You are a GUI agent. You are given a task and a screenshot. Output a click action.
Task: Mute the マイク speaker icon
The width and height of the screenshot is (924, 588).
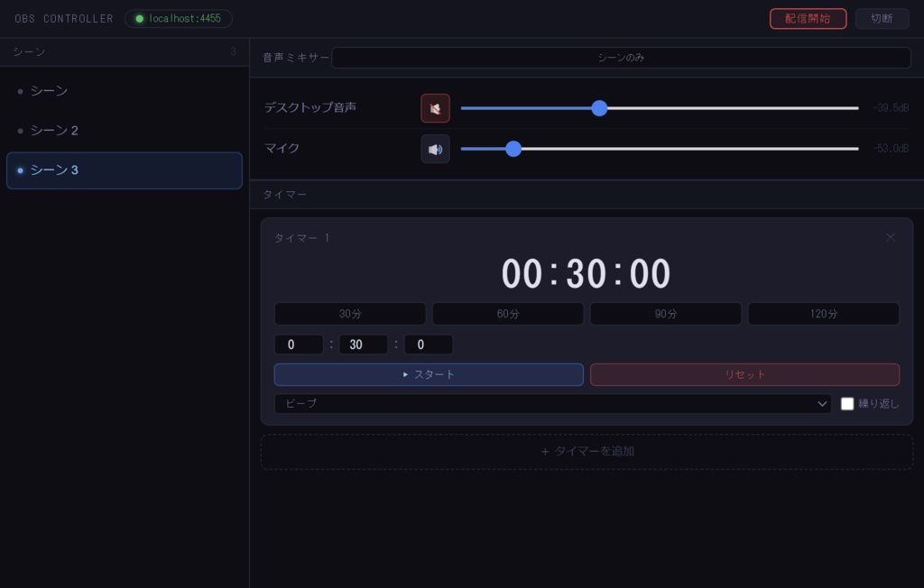click(435, 149)
